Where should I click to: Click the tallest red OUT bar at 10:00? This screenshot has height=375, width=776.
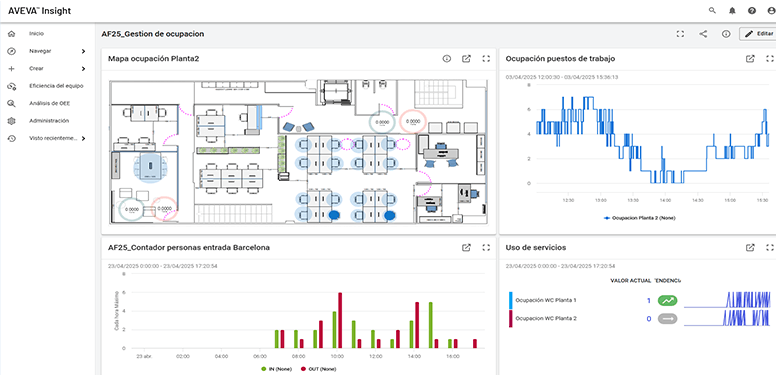[x=340, y=321]
